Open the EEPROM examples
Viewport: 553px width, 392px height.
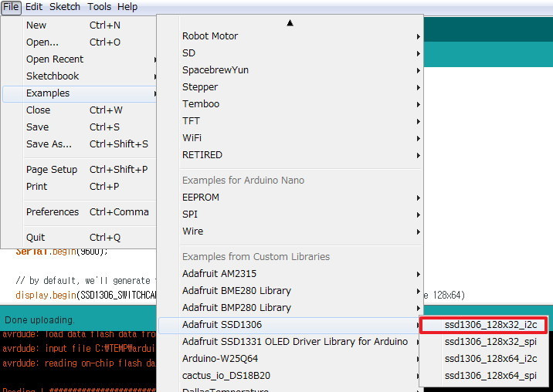click(290, 198)
